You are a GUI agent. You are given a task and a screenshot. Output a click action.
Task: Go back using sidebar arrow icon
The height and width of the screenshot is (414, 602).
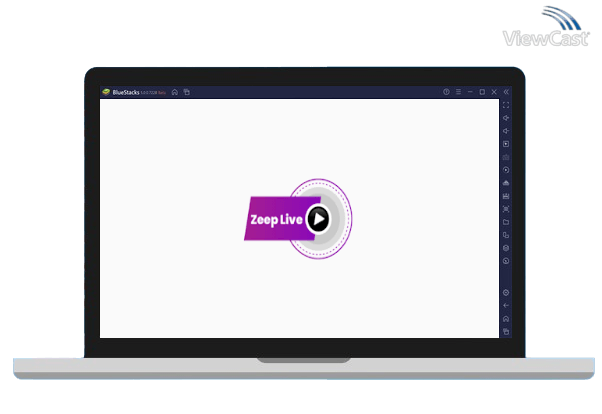coord(506,305)
